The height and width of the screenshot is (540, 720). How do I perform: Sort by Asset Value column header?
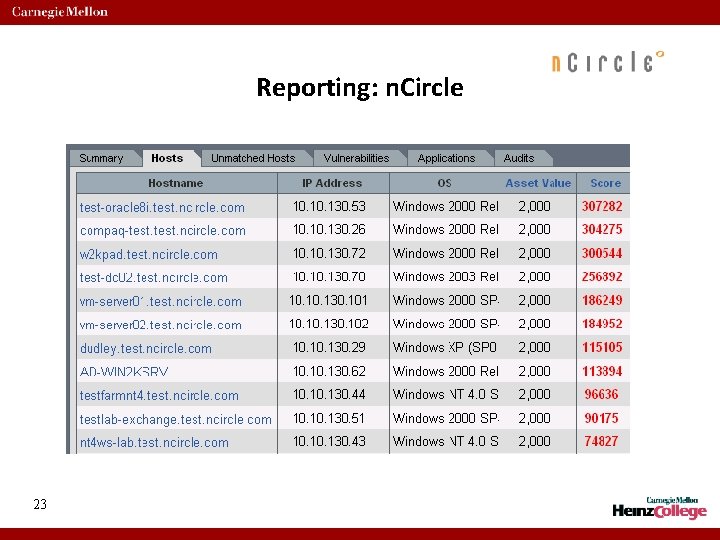coord(538,183)
